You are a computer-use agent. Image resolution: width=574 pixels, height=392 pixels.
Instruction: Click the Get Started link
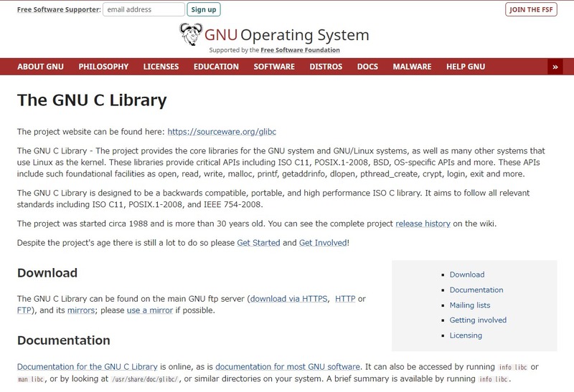(258, 243)
